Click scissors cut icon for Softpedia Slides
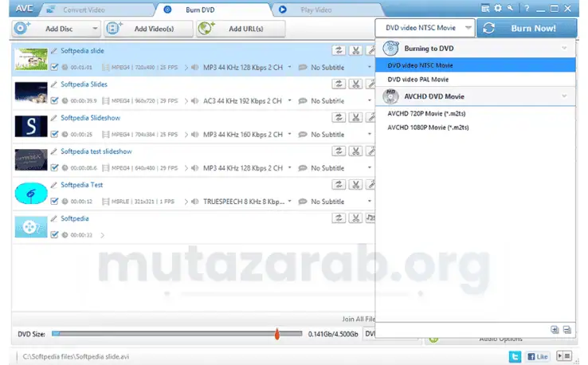Viewport: 588px width, 365px height. (x=355, y=84)
